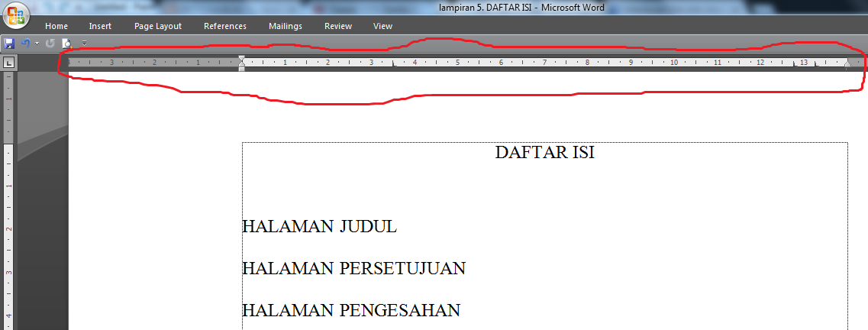This screenshot has height=330, width=868.
Task: Click the tab selector L button beside ruler
Action: click(9, 63)
